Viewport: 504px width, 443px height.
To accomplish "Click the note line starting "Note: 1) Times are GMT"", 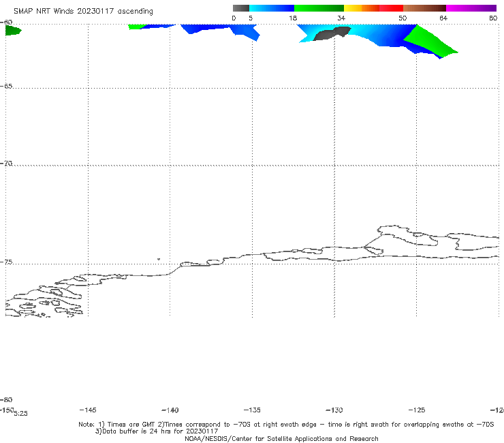I will (286, 425).
